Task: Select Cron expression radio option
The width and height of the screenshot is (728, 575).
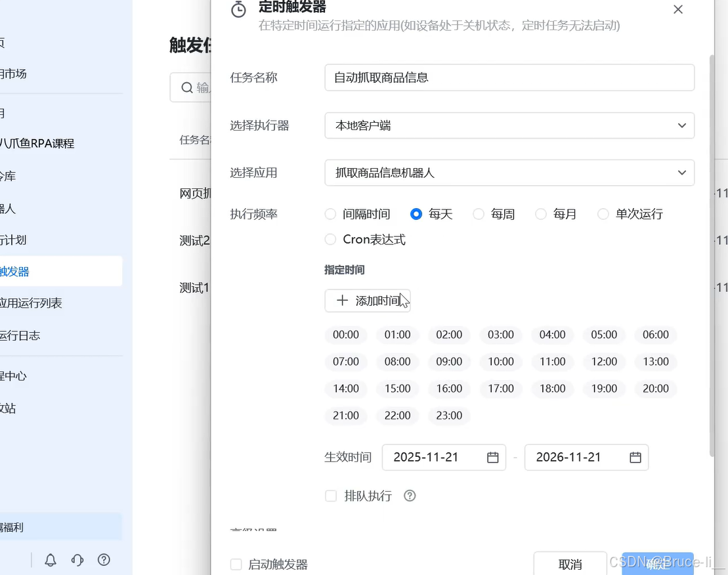Action: point(330,239)
